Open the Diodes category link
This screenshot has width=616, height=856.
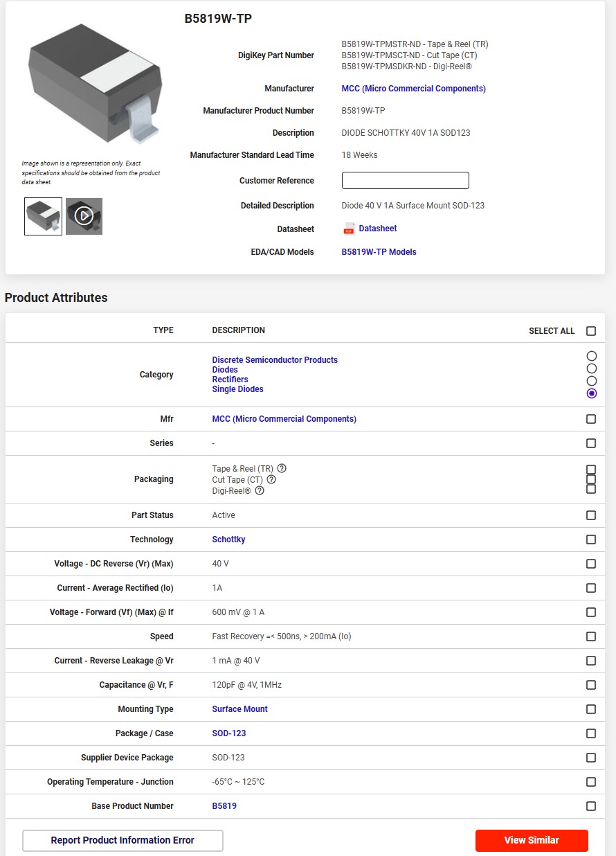225,370
